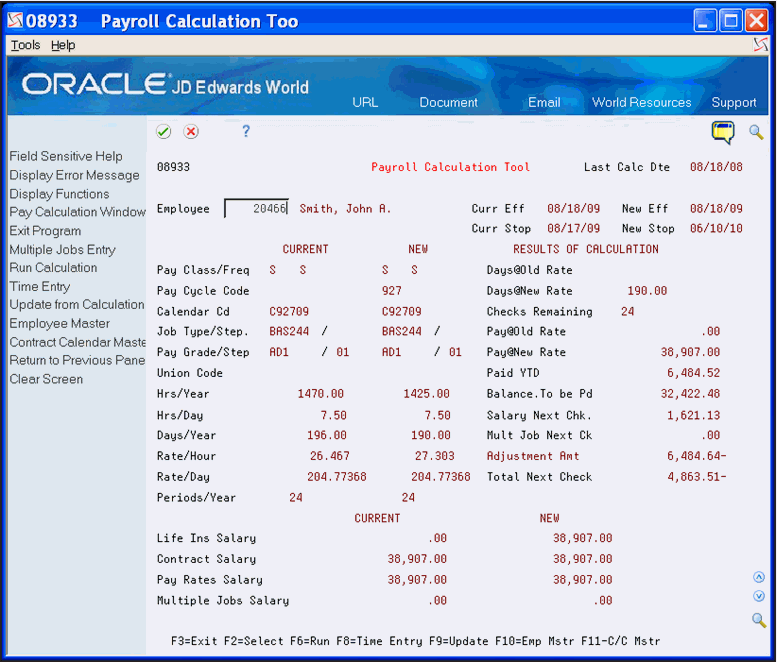Click the top-right magnifying glass search icon
Image resolution: width=777 pixels, height=662 pixels.
pyautogui.click(x=756, y=132)
